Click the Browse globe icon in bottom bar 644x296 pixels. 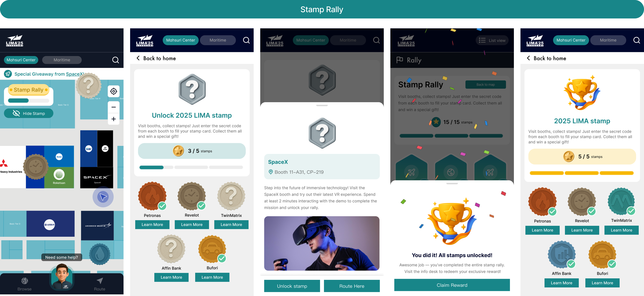pyautogui.click(x=25, y=281)
